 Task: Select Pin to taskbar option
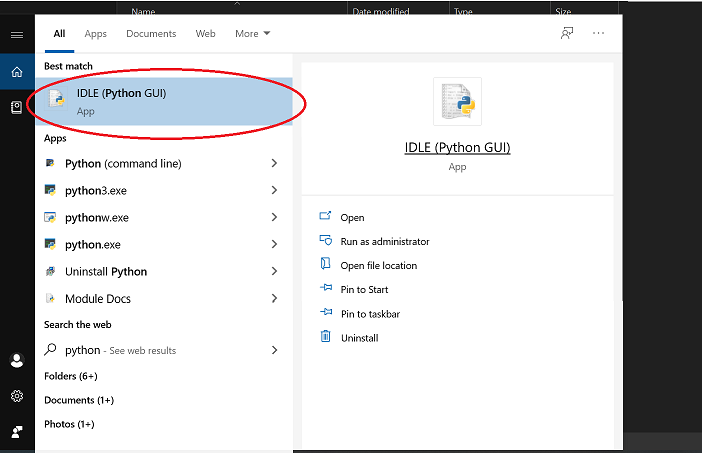click(370, 314)
